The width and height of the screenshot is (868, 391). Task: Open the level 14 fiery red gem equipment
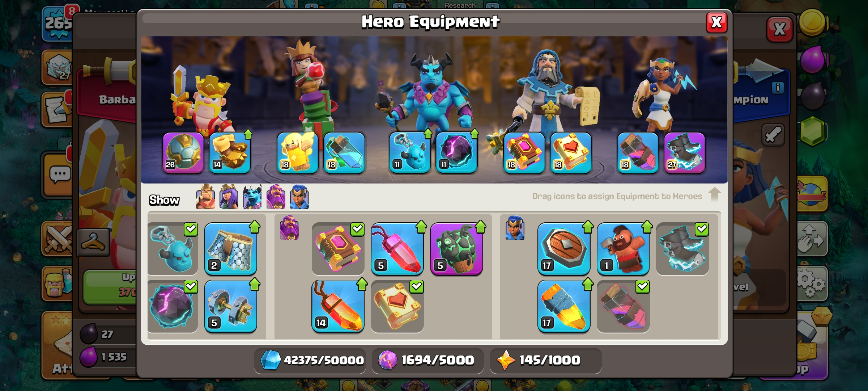pos(338,307)
